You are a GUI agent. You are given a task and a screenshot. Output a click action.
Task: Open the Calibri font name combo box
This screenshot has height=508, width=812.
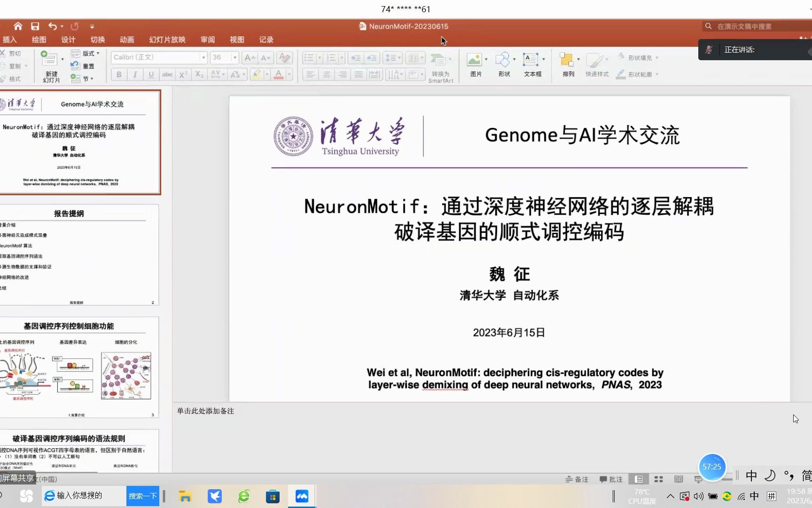pyautogui.click(x=159, y=57)
